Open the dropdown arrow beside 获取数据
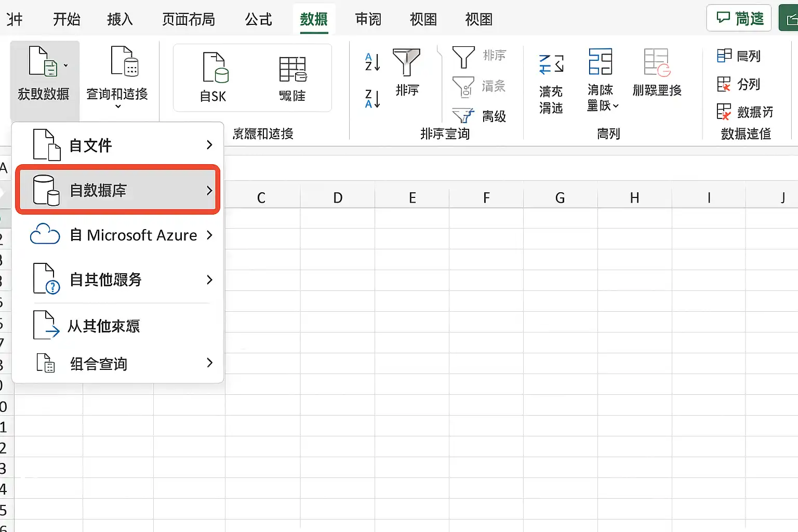The image size is (798, 532). pyautogui.click(x=65, y=65)
